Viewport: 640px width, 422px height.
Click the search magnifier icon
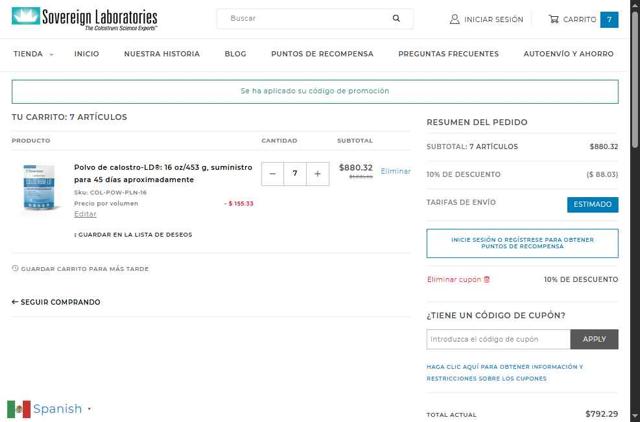coord(396,18)
